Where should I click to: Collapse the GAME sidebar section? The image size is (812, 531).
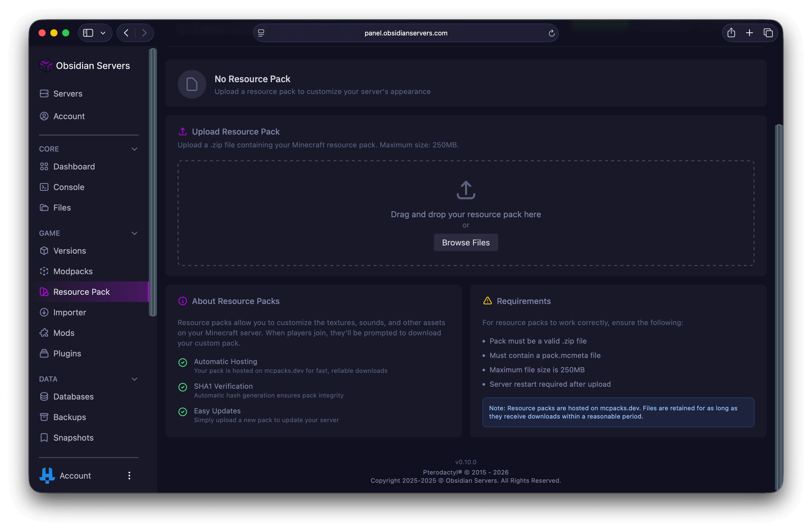pos(134,233)
